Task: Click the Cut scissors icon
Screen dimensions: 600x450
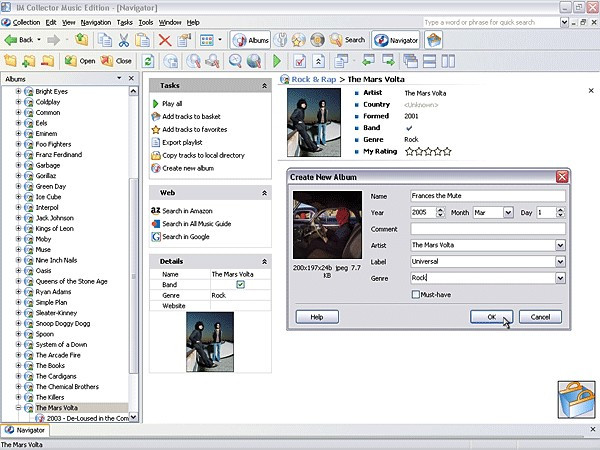Action: [x=123, y=40]
